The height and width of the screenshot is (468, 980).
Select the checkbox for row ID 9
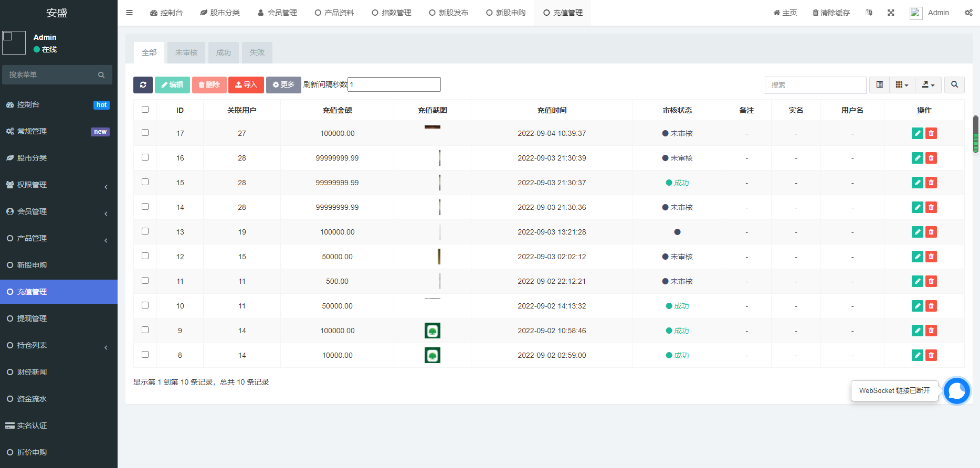coord(145,330)
